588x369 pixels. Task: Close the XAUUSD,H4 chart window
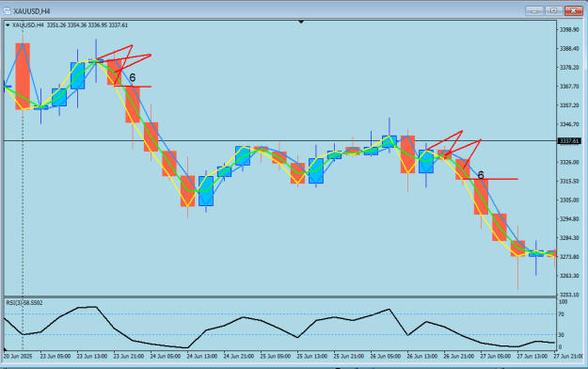[573, 11]
